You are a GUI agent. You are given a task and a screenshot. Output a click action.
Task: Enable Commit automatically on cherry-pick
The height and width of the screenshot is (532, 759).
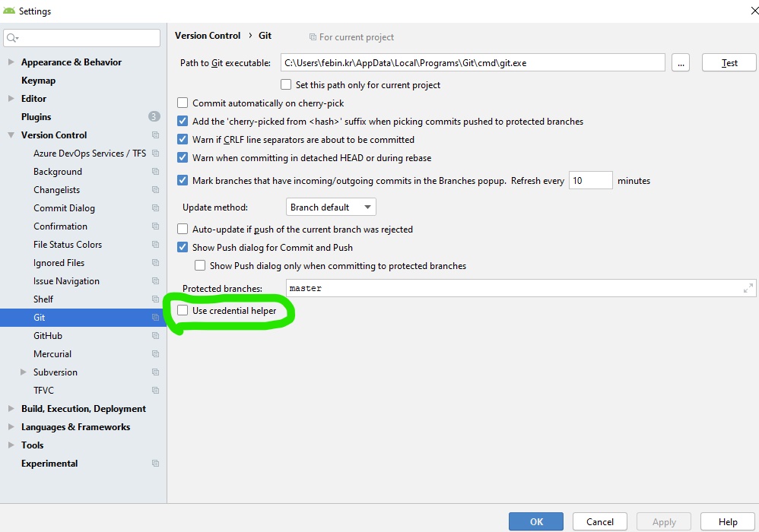pyautogui.click(x=183, y=103)
